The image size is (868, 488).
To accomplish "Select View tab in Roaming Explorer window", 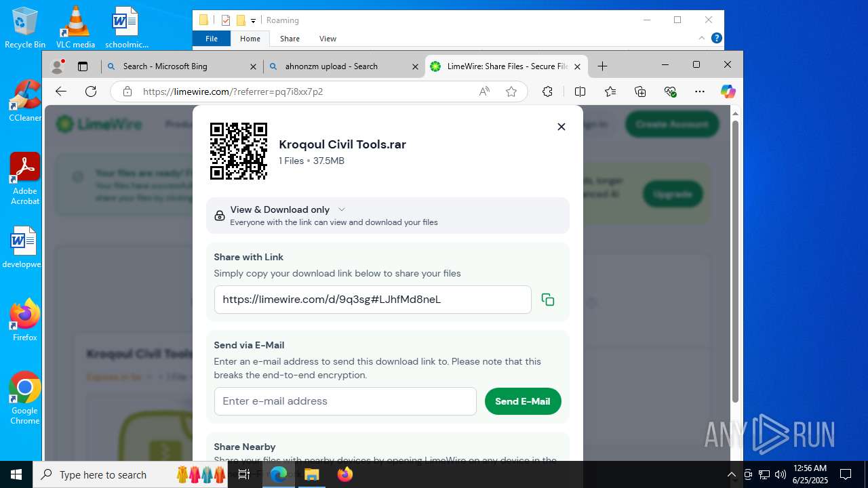I will pos(328,39).
